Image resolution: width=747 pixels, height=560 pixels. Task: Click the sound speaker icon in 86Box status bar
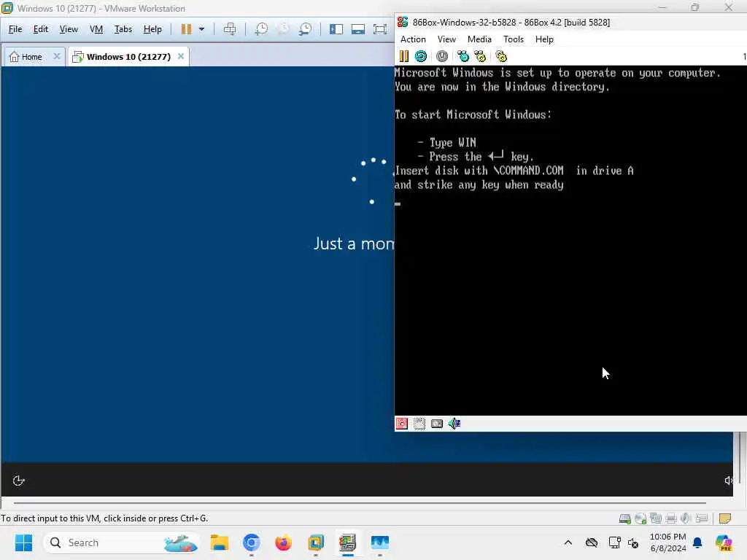click(454, 424)
